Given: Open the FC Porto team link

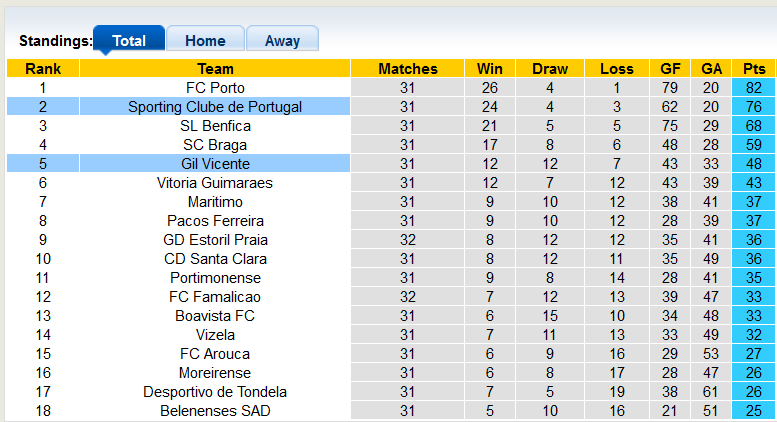Looking at the screenshot, I should pyautogui.click(x=215, y=88).
